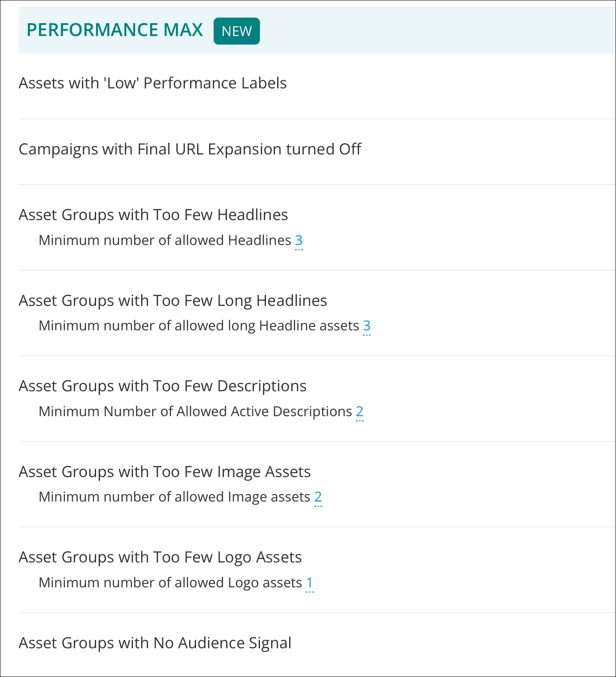Change the minimum Image assets value 2

318,497
